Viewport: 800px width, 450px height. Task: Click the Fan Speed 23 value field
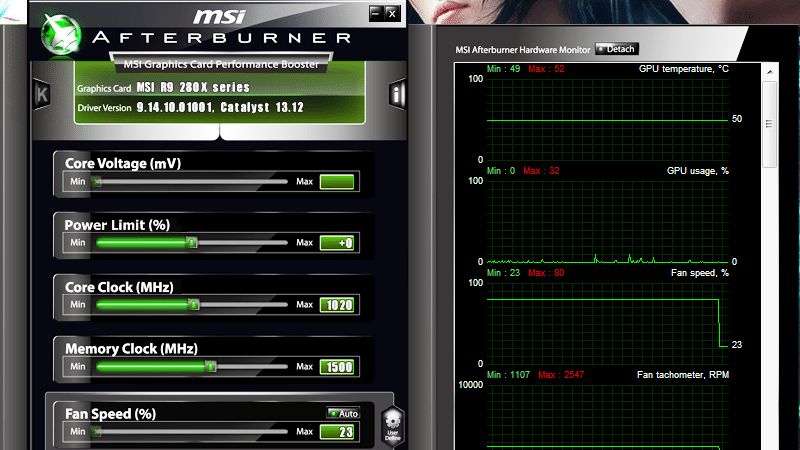click(x=337, y=432)
